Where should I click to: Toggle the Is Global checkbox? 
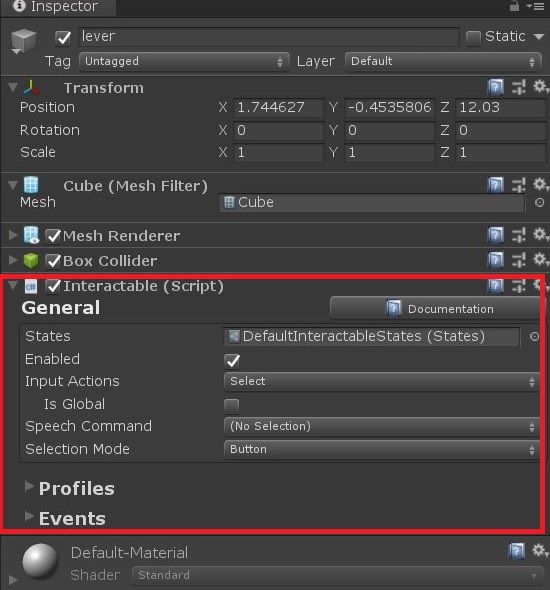(x=231, y=406)
